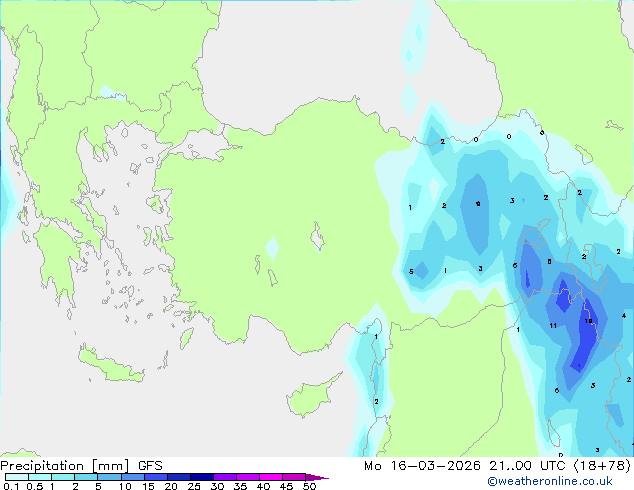Screen dimensions: 634x490
Task: Click the "0.1" legend scale label
Action: tap(11, 486)
